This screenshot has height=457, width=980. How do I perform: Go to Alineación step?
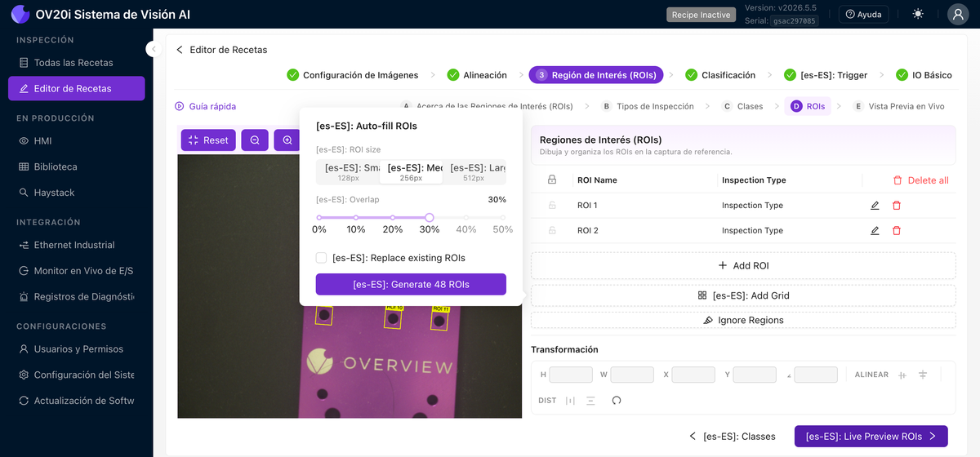pos(477,75)
